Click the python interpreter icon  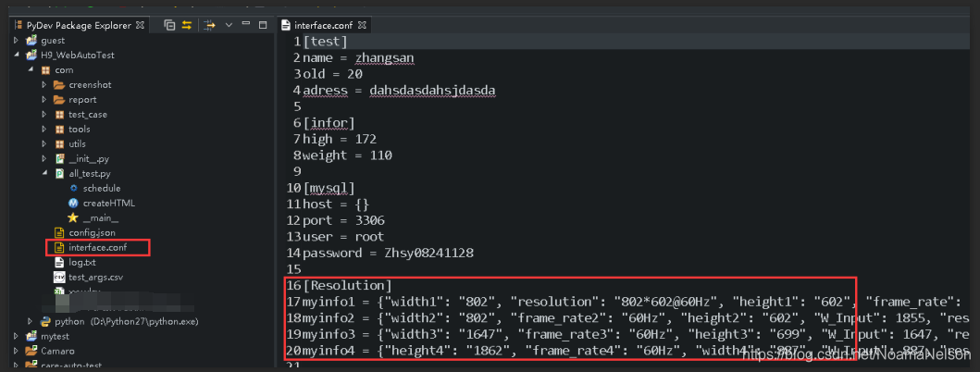point(45,321)
